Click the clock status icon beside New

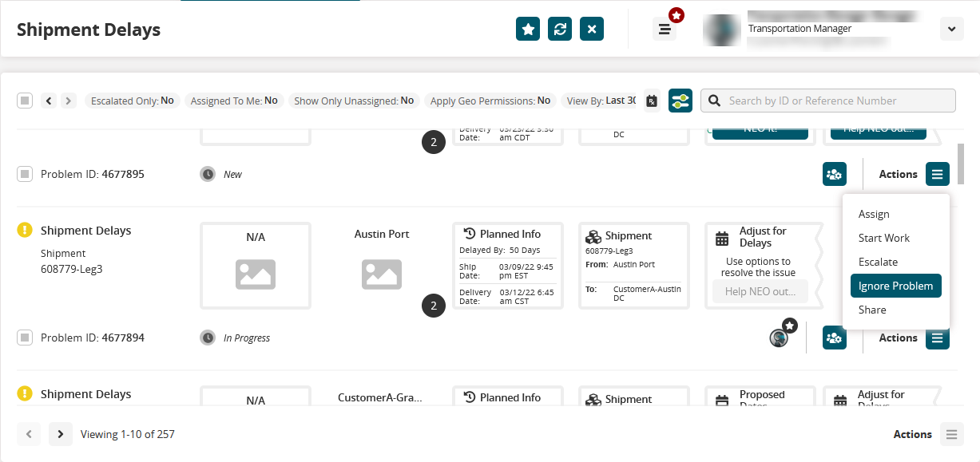coord(208,174)
